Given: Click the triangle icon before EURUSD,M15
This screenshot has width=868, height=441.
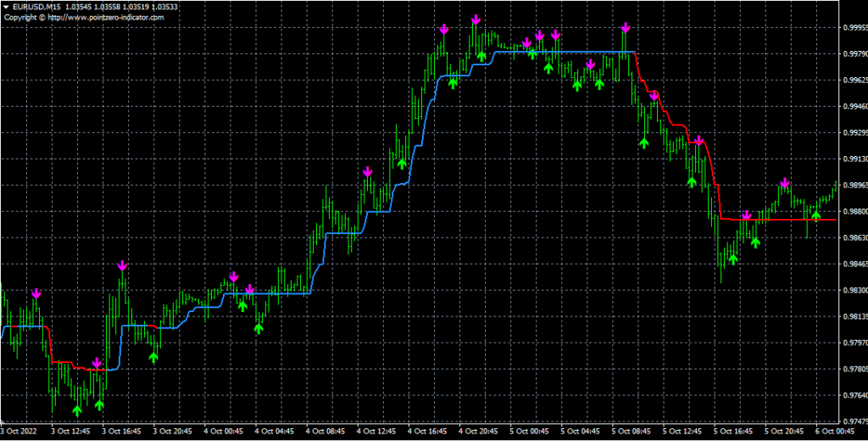Looking at the screenshot, I should click(7, 7).
